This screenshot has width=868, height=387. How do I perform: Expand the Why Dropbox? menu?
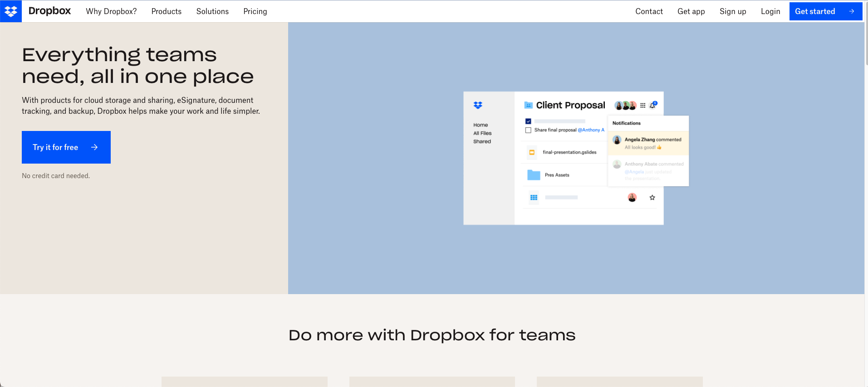111,11
